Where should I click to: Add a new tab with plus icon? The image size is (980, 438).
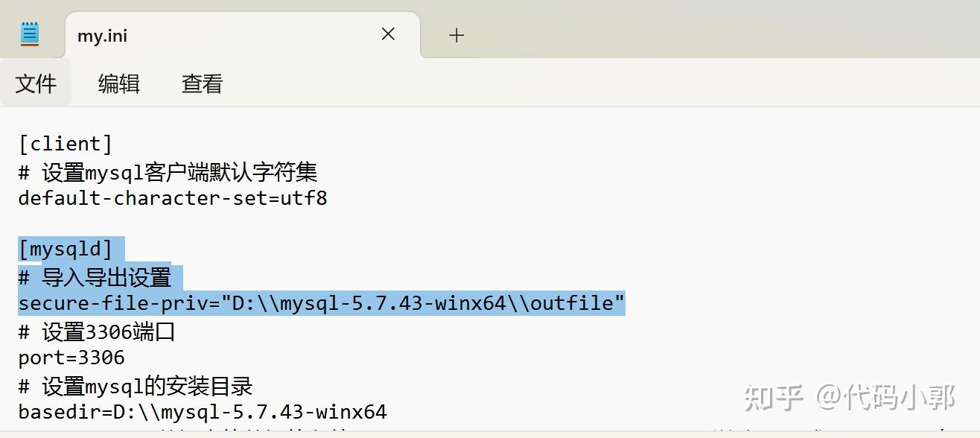(456, 35)
